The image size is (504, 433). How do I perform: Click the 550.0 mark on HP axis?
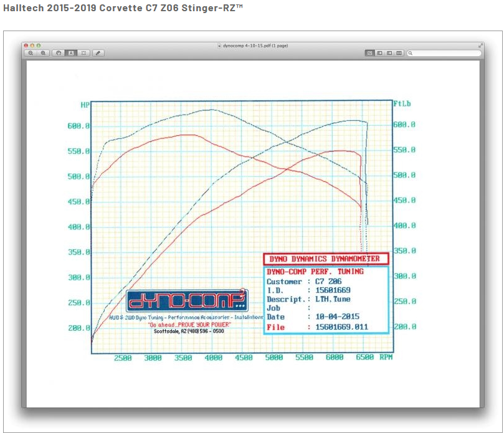tap(78, 151)
